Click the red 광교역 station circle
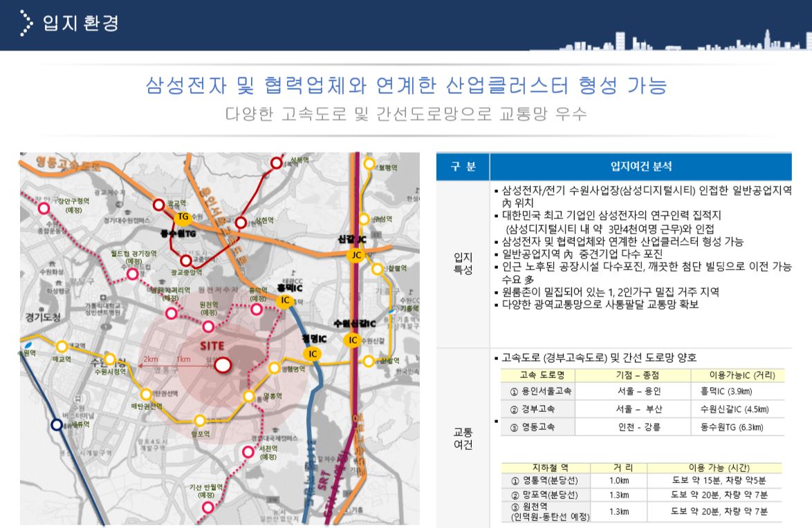This screenshot has width=812, height=528. pos(159,205)
